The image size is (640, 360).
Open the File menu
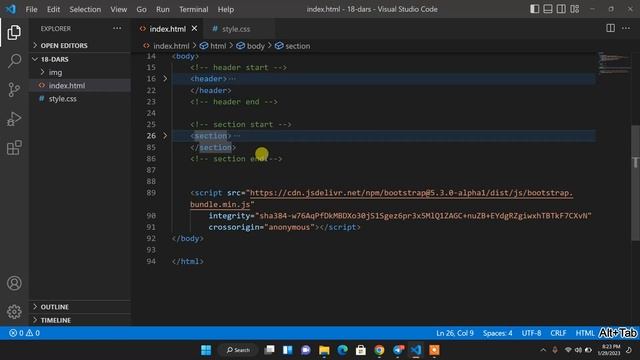31,9
